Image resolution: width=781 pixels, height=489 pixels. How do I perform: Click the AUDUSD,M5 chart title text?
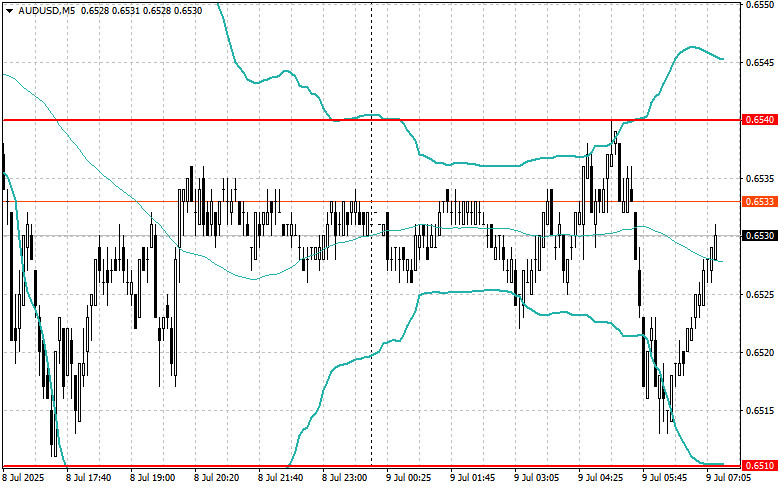(46, 10)
